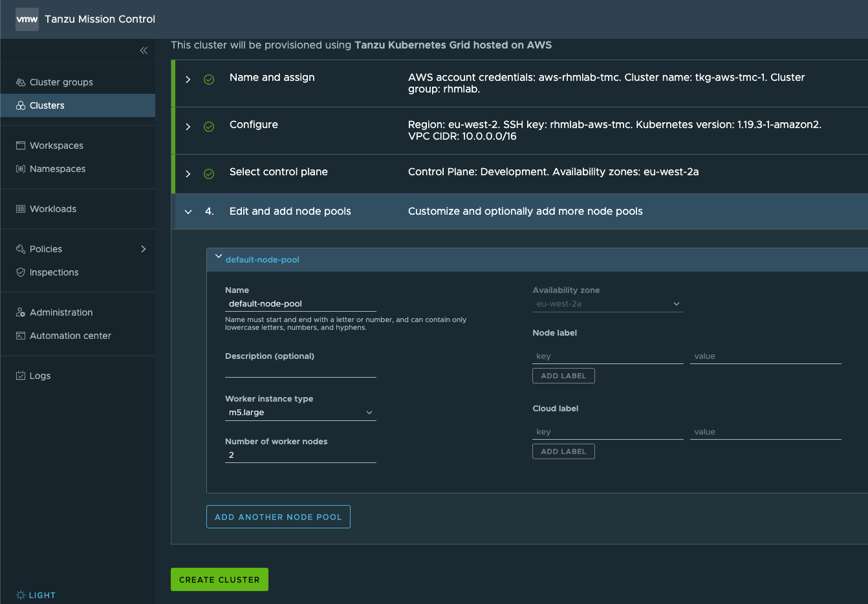Expand the Name and assign step
Image resolution: width=868 pixels, height=604 pixels.
[188, 80]
